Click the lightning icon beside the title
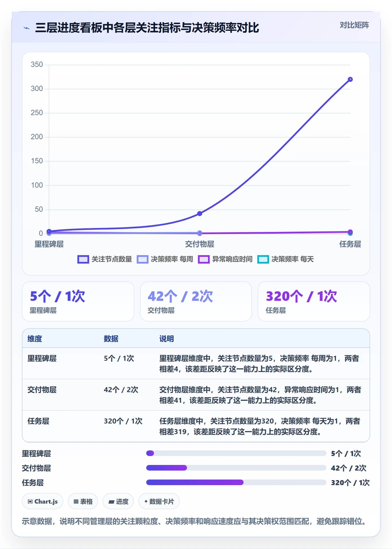 (x=27, y=28)
